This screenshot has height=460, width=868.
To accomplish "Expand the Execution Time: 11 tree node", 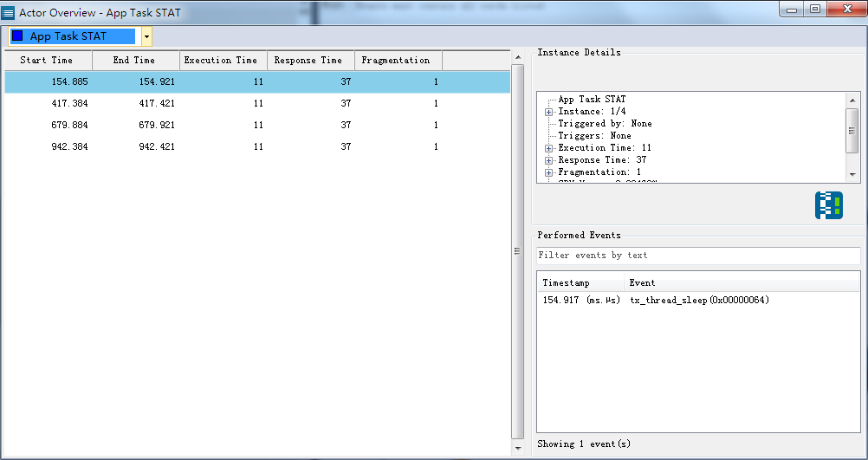I will (x=548, y=148).
